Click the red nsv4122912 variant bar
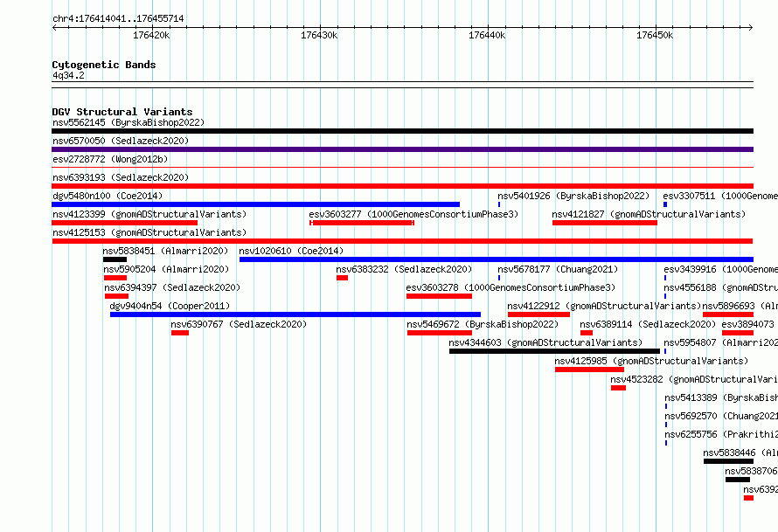Image resolution: width=778 pixels, height=532 pixels. pos(538,314)
